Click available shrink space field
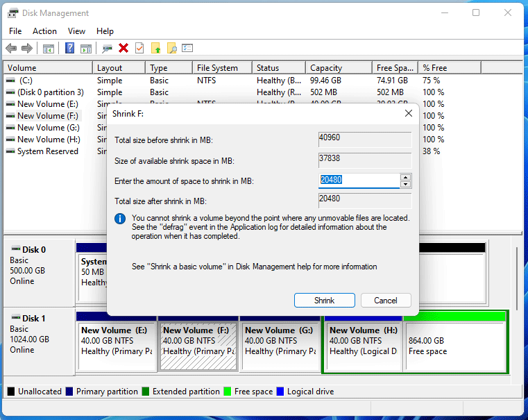This screenshot has height=420, width=528. click(x=365, y=160)
